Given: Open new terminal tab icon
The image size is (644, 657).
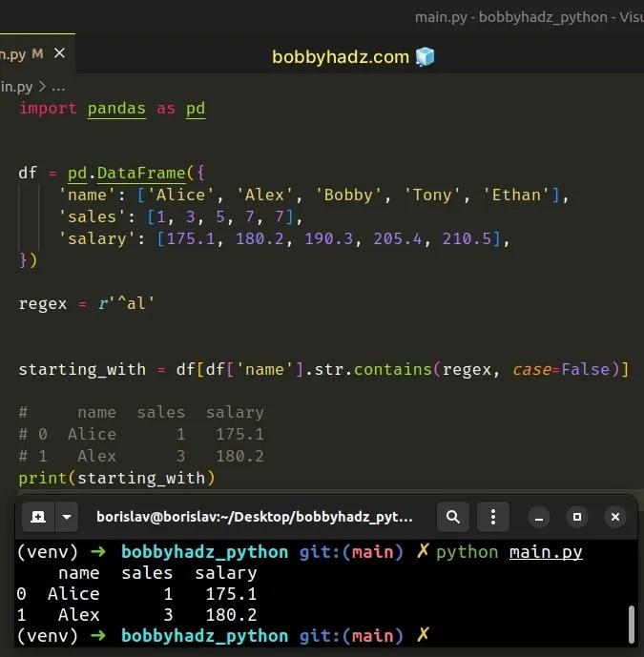Looking at the screenshot, I should tap(38, 517).
